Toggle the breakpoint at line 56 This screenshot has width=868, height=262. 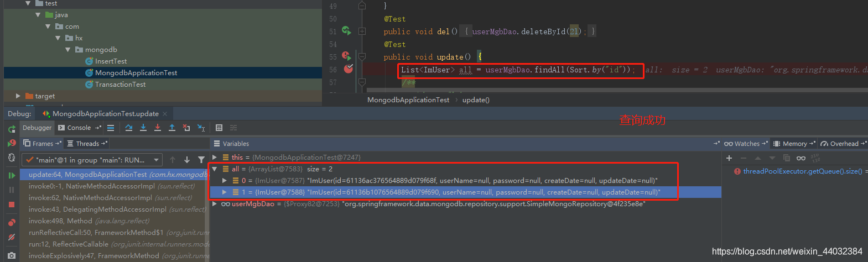tap(349, 69)
